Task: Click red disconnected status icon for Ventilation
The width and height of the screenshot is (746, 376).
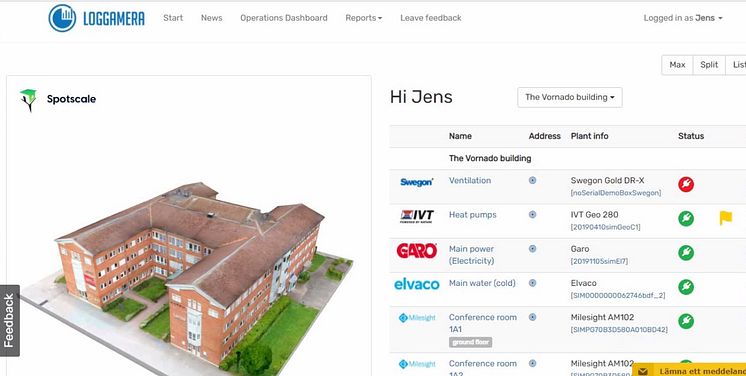Action: 686,184
